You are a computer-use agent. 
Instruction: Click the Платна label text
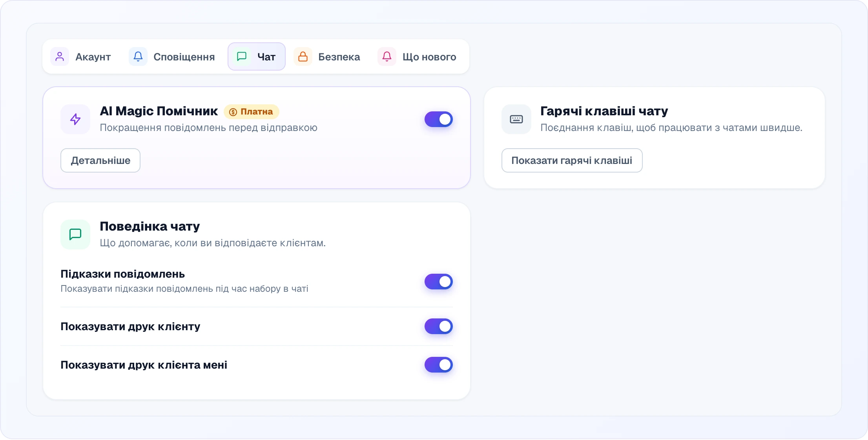point(257,112)
